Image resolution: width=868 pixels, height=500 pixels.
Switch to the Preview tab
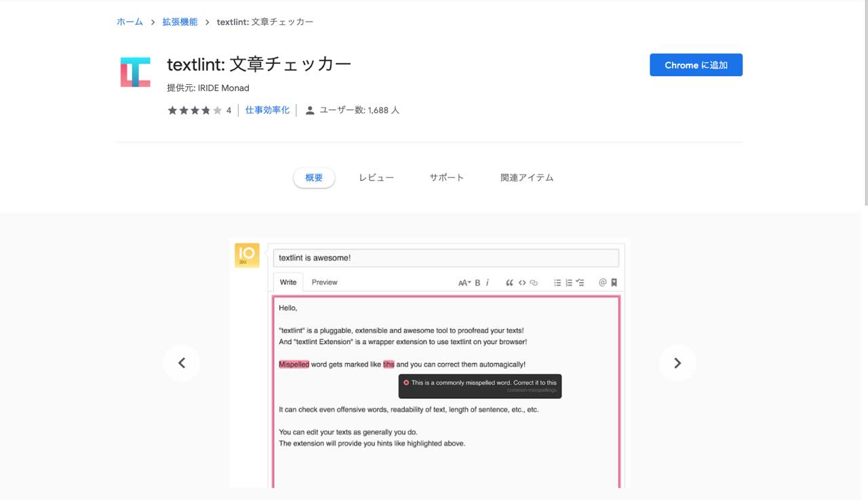coord(324,282)
